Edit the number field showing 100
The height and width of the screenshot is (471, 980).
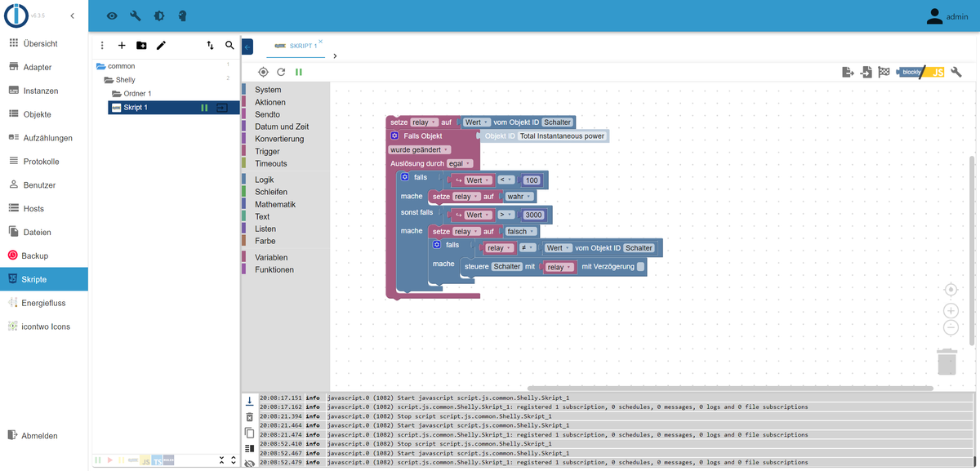[532, 180]
